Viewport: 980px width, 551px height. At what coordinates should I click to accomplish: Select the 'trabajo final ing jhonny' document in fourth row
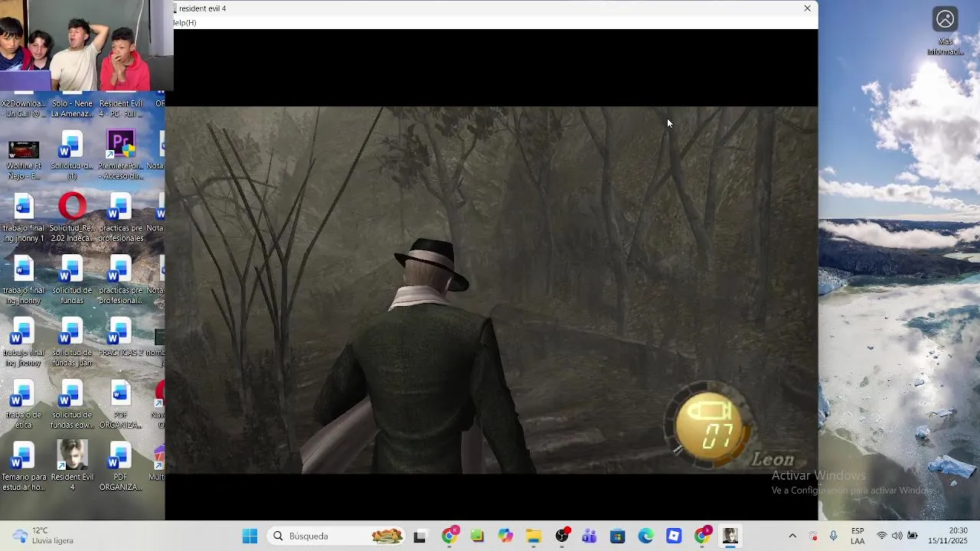click(x=24, y=280)
